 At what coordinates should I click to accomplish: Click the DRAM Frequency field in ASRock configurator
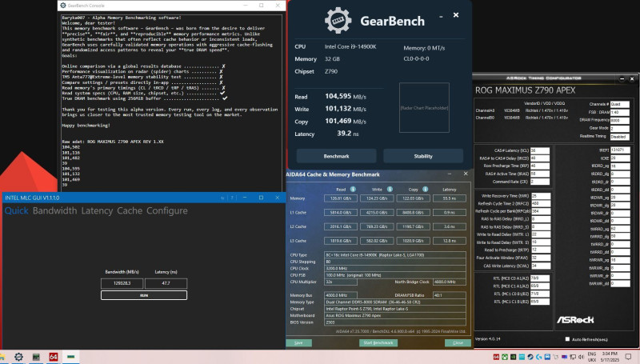[619, 120]
